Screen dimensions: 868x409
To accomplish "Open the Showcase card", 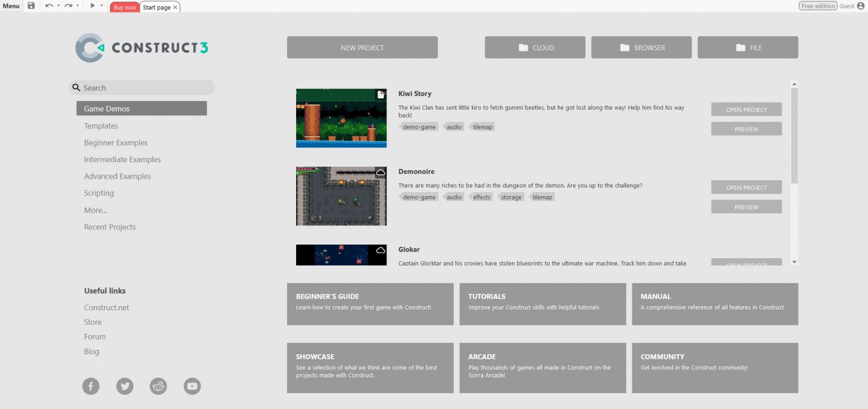I will pos(370,368).
